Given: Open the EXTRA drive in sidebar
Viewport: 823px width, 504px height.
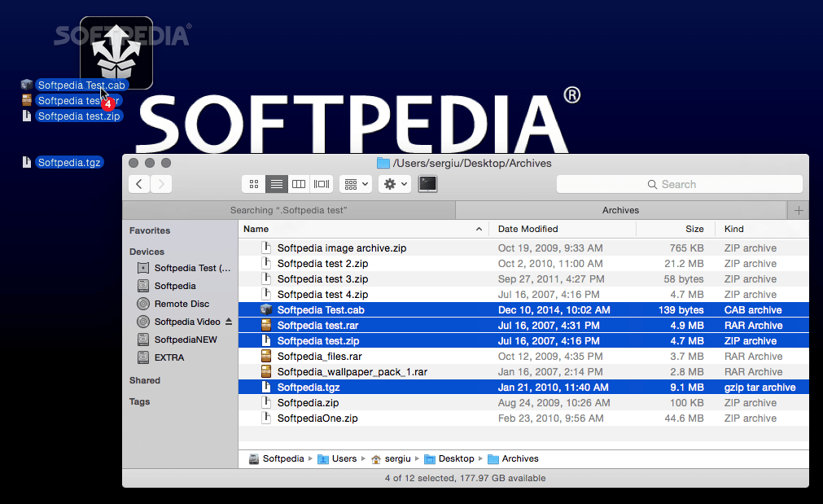Looking at the screenshot, I should pyautogui.click(x=160, y=357).
